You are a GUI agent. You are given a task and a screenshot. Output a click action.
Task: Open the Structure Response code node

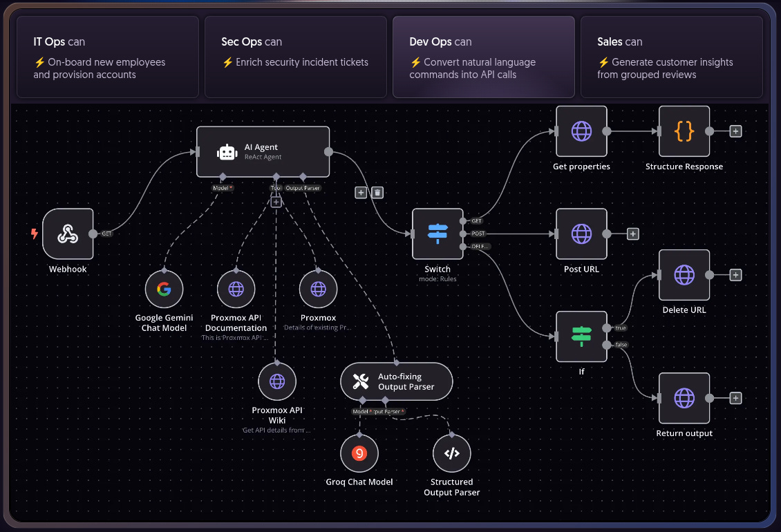point(684,131)
